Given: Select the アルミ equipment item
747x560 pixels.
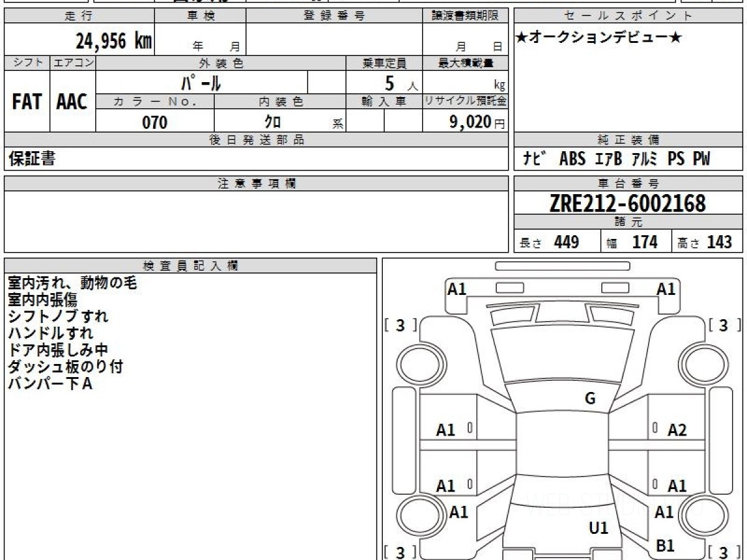Looking at the screenshot, I should tap(644, 159).
